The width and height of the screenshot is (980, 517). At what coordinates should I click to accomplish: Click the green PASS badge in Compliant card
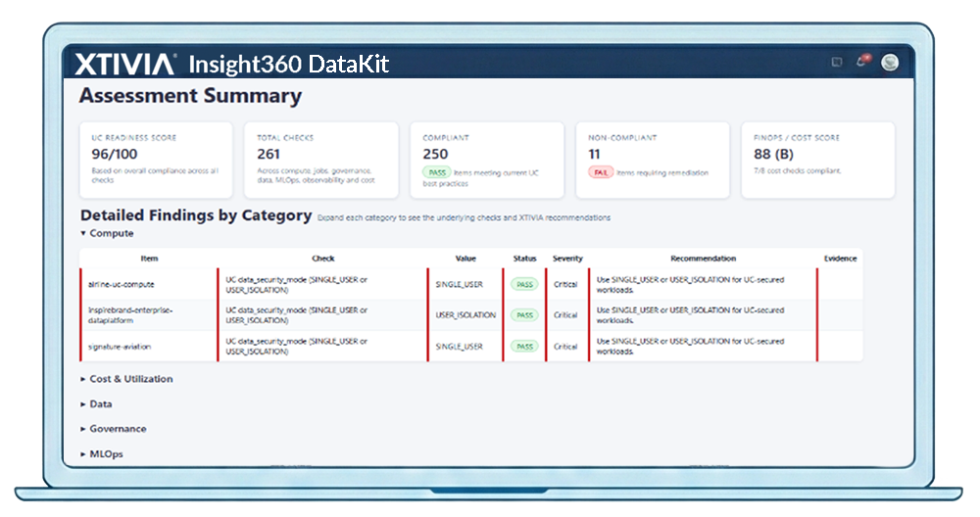click(x=436, y=172)
